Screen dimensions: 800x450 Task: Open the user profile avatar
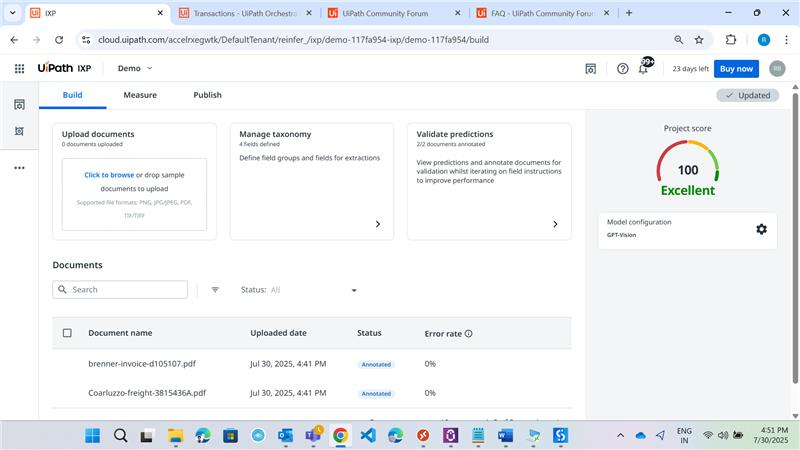(x=777, y=68)
